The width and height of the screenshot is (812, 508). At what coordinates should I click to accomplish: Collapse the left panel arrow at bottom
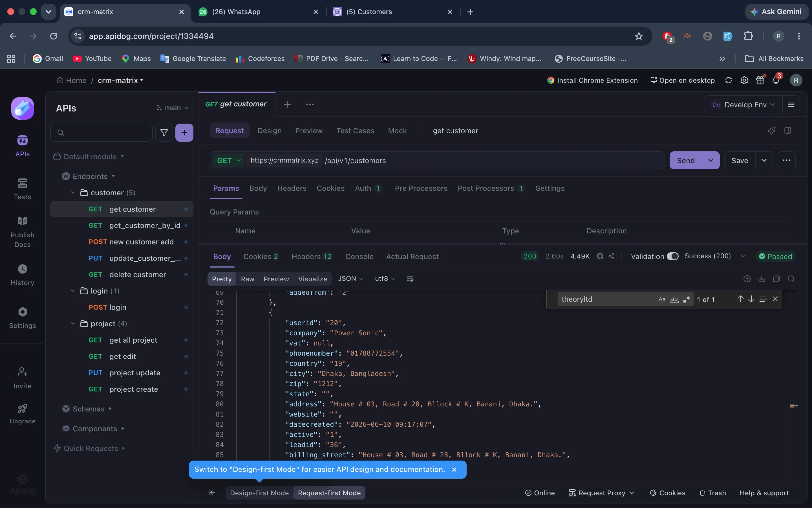pyautogui.click(x=212, y=493)
